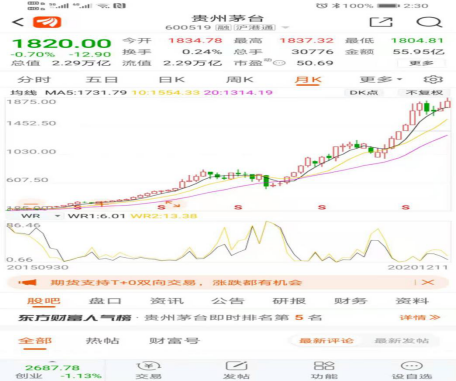Tap the back arrow icon
Image resolution: width=456 pixels, height=381 pixels.
pos(18,22)
